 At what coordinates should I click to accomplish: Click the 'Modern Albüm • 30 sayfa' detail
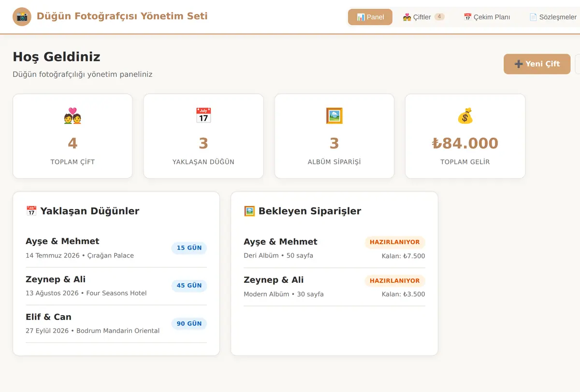284,294
